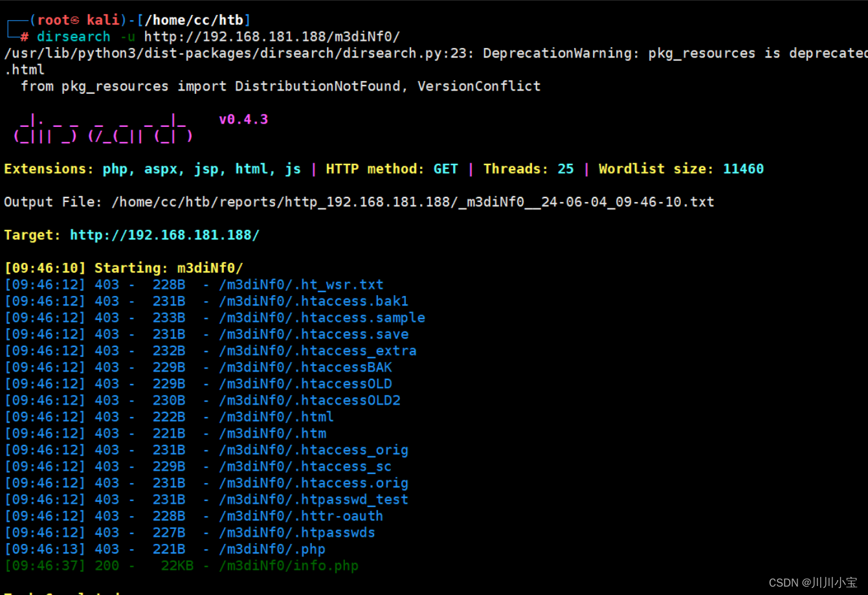Click the /m3diNf0/.htpasswds result
The image size is (868, 595).
tap(297, 532)
